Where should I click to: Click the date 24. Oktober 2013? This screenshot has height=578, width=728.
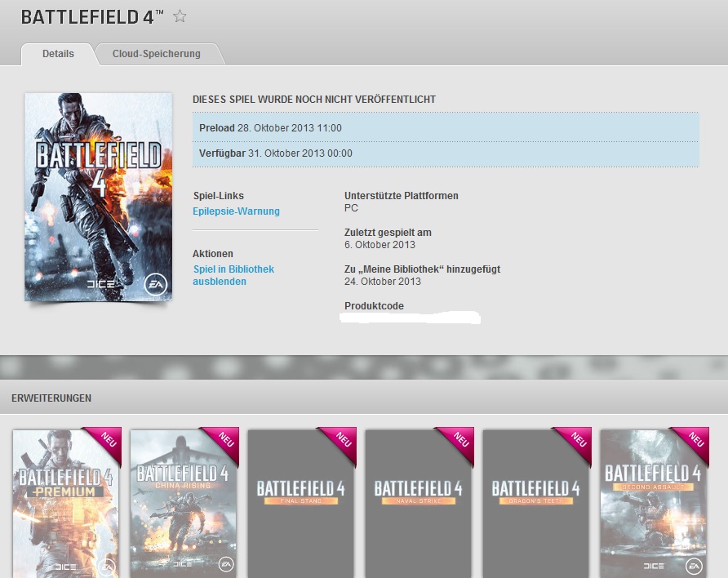coord(383,282)
